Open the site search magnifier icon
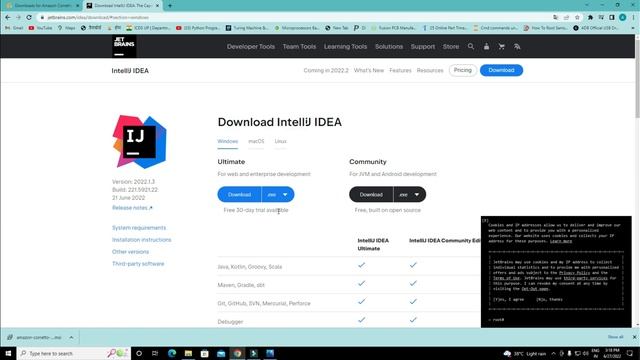The width and height of the screenshot is (640, 360). [471, 47]
